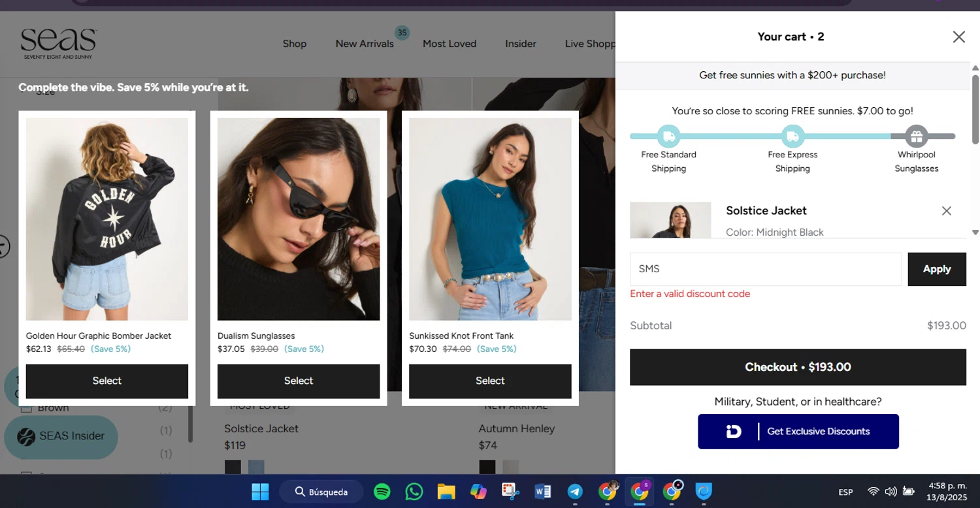Click the Enter a valid discount code message
Image resolution: width=980 pixels, height=508 pixels.
690,294
